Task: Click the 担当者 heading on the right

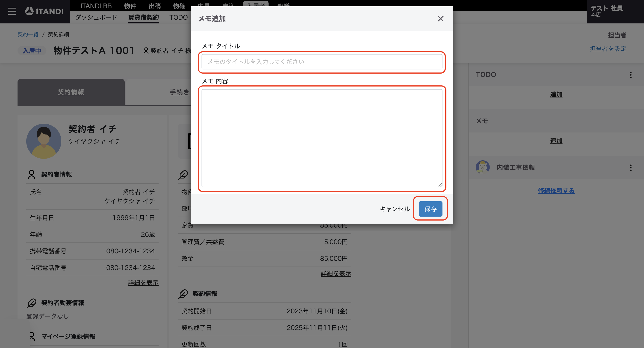Action: [x=617, y=35]
